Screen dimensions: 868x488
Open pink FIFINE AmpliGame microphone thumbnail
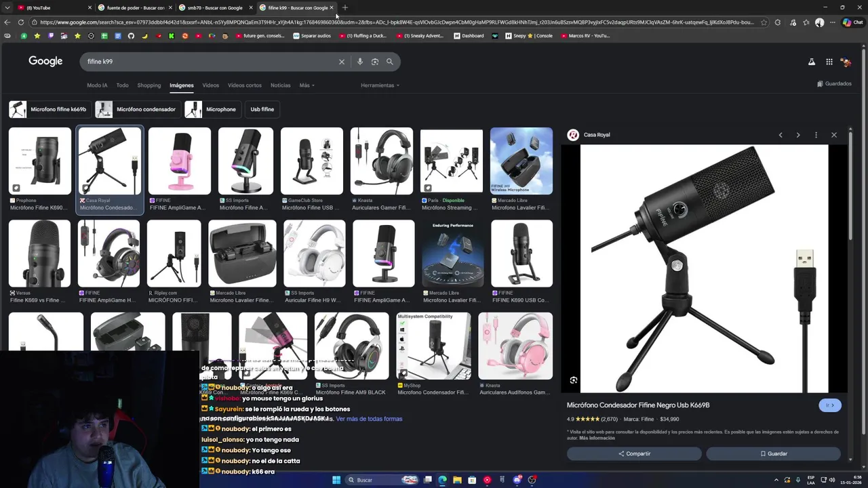point(180,161)
